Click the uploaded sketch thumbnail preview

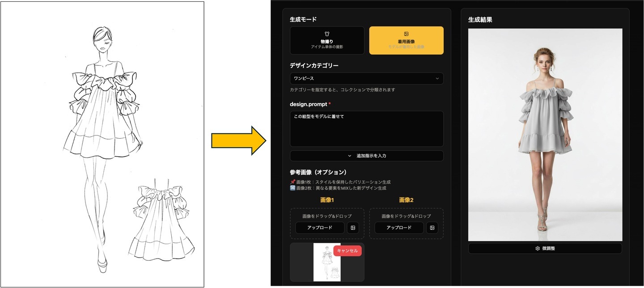(327, 262)
